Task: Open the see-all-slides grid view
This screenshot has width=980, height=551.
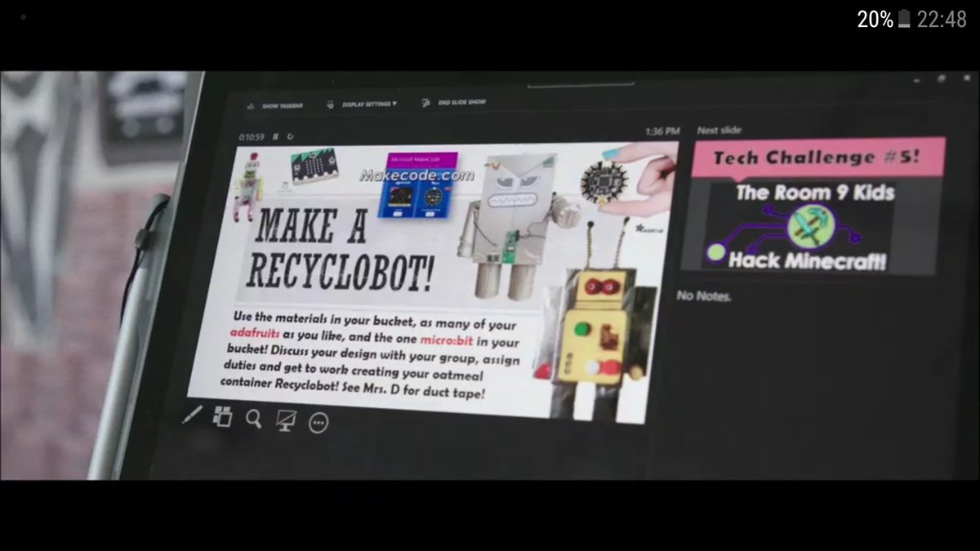Action: point(222,416)
